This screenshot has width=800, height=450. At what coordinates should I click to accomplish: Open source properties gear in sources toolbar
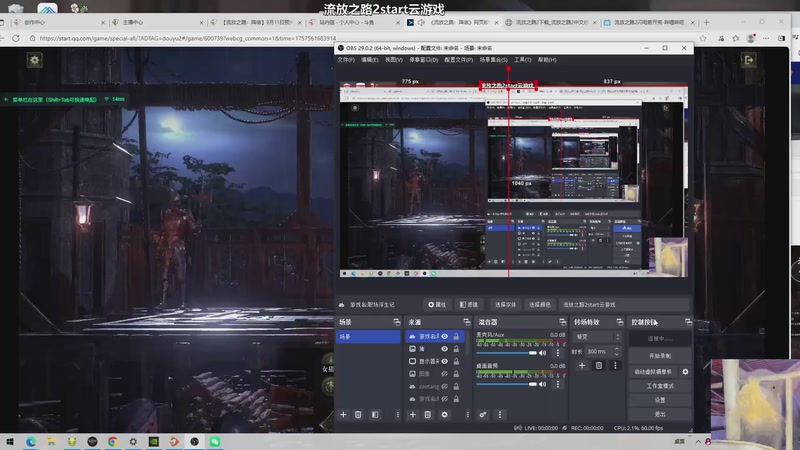click(444, 415)
